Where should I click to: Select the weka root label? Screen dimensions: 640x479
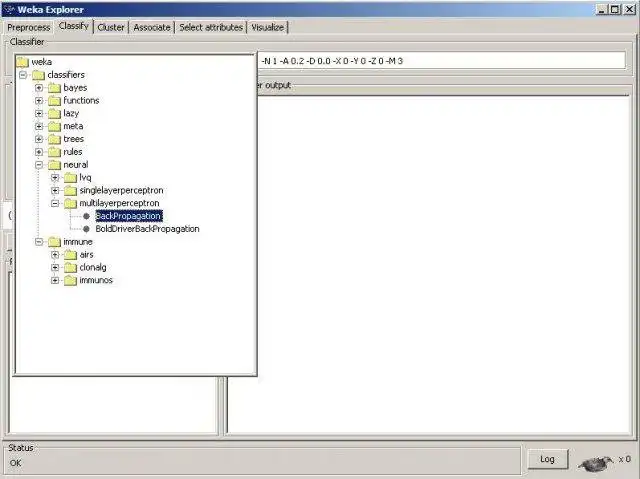tap(42, 62)
